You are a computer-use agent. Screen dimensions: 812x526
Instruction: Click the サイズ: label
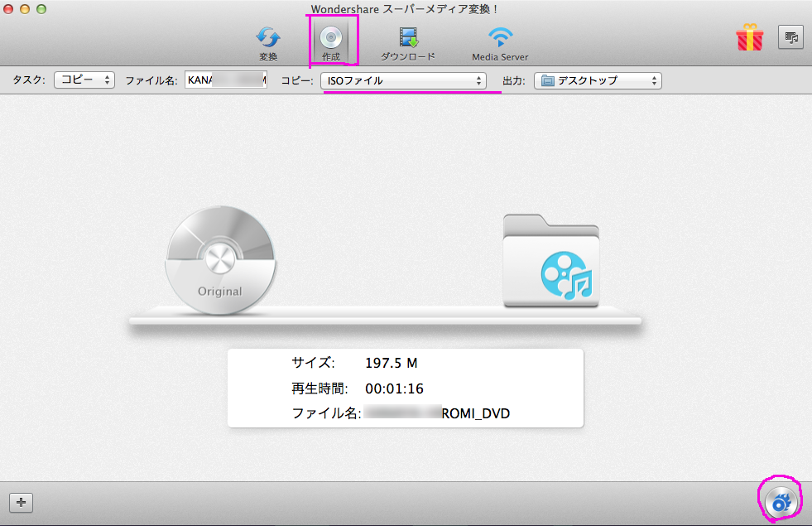(x=314, y=363)
